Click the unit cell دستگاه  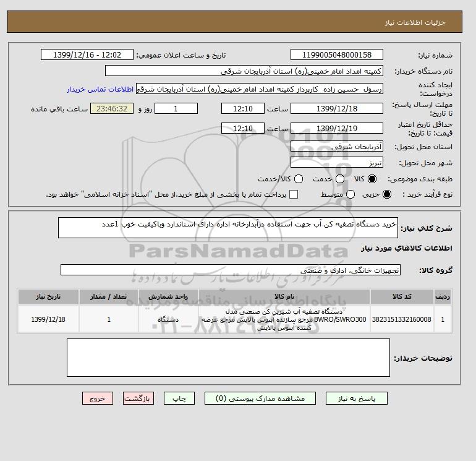pyautogui.click(x=168, y=319)
